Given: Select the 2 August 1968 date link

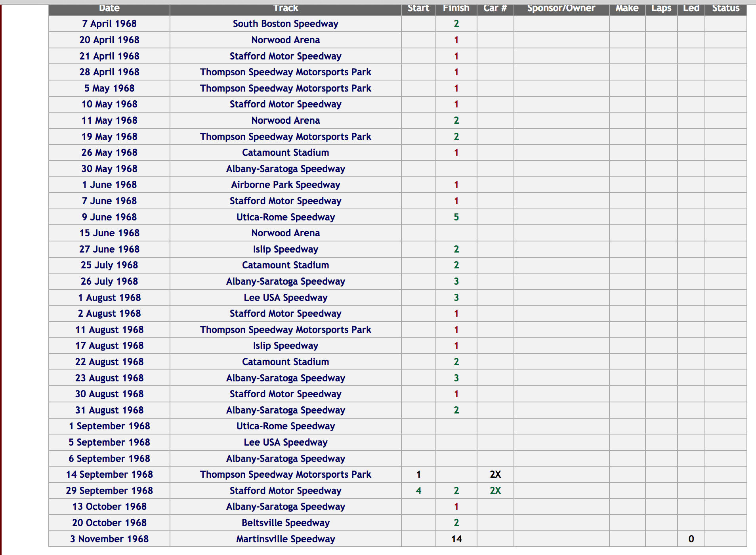Looking at the screenshot, I should click(x=109, y=314).
